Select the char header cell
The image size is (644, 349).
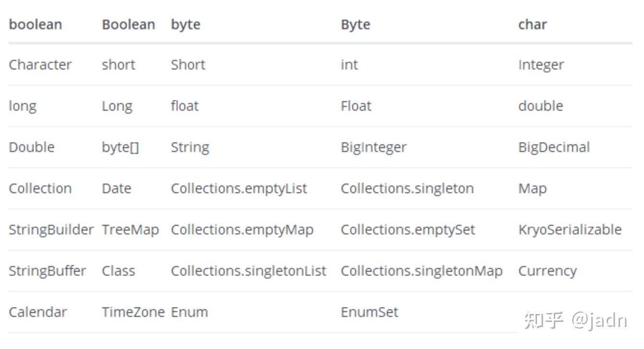click(532, 24)
